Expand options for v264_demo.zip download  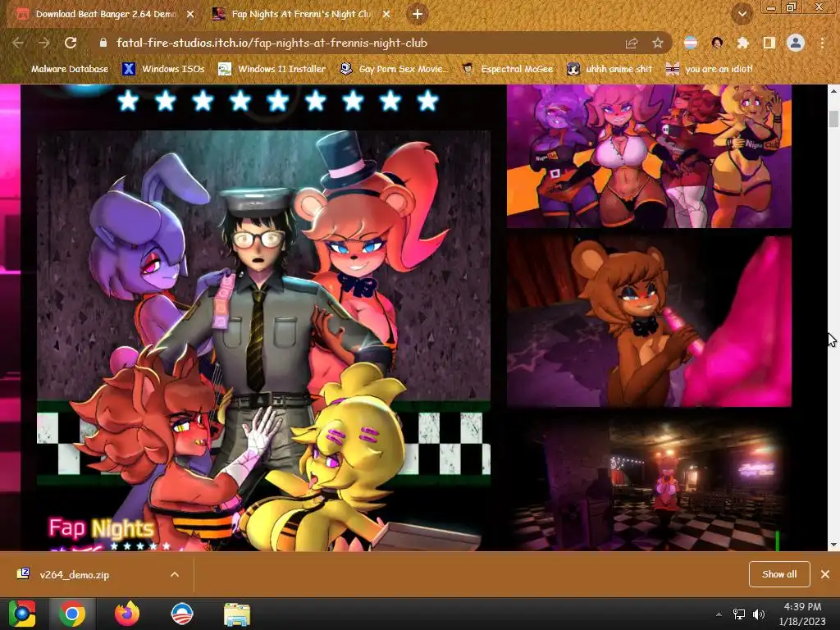pos(175,574)
